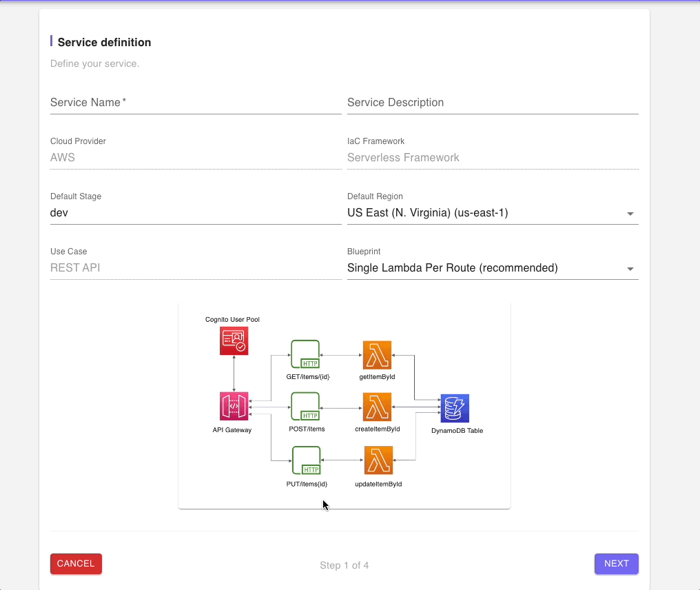Click the 'Step 1 of 4' text
Viewport: 700px width, 590px height.
pyautogui.click(x=344, y=565)
